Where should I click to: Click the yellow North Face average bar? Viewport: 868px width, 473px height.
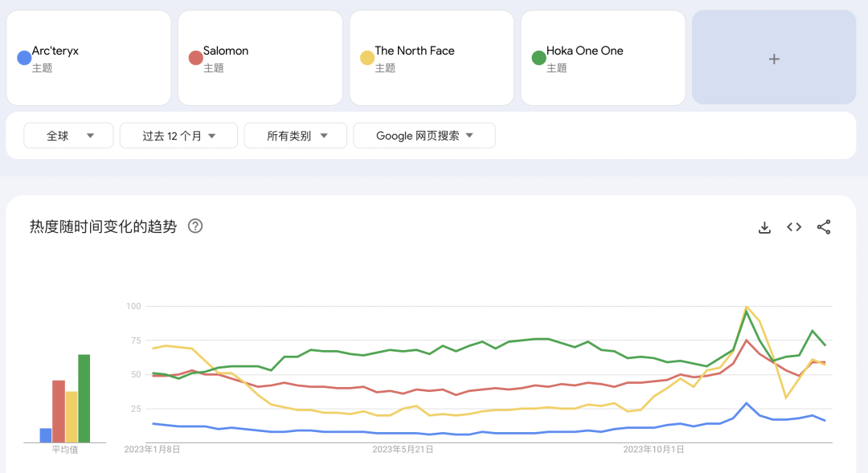click(x=72, y=417)
